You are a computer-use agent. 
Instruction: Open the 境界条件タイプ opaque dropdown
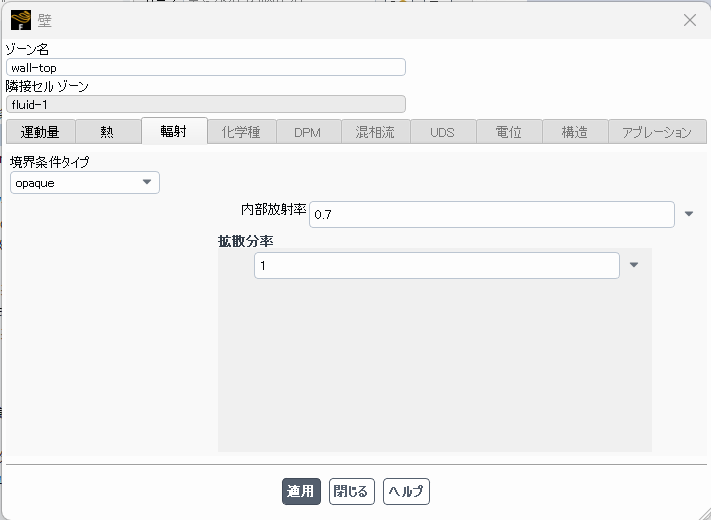pyautogui.click(x=85, y=183)
